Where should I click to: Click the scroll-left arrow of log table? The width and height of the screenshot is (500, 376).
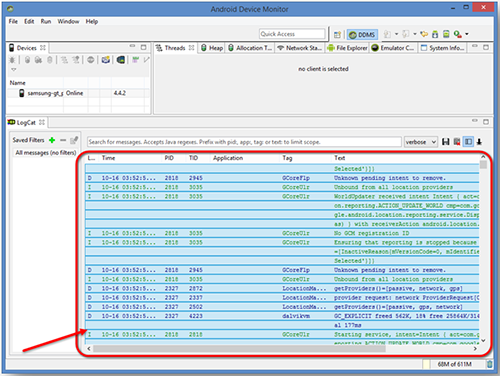pyautogui.click(x=89, y=349)
